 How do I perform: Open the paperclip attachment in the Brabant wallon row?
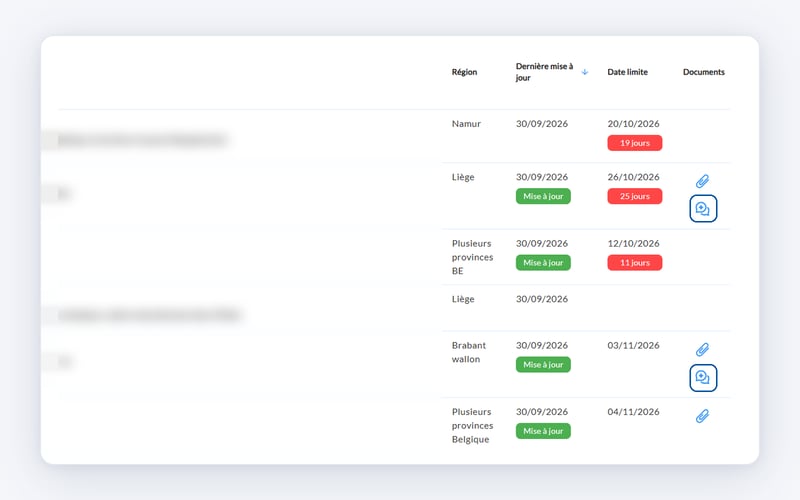click(x=703, y=349)
